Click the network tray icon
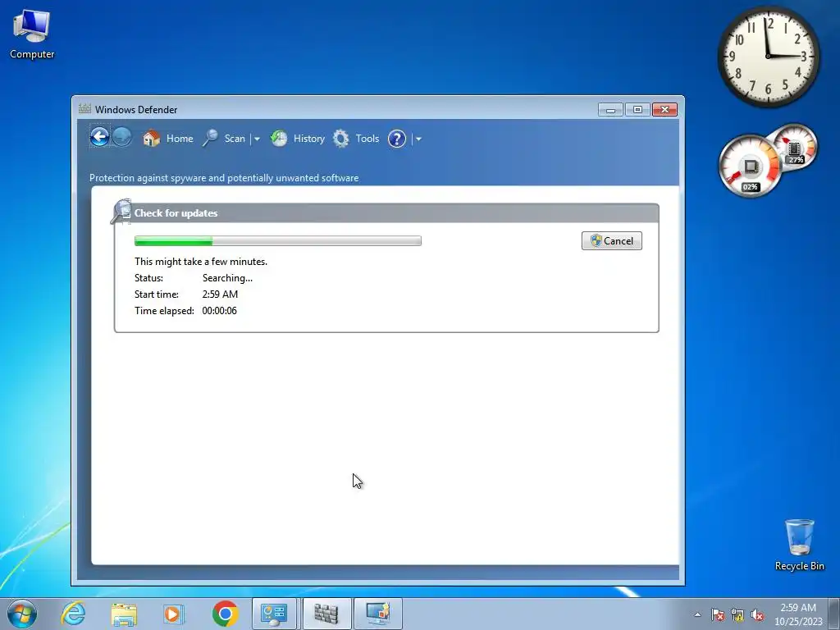This screenshot has height=630, width=840. [x=737, y=615]
